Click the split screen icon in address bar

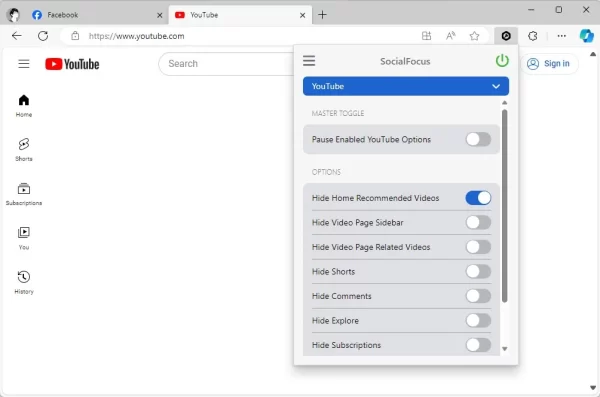pos(426,36)
